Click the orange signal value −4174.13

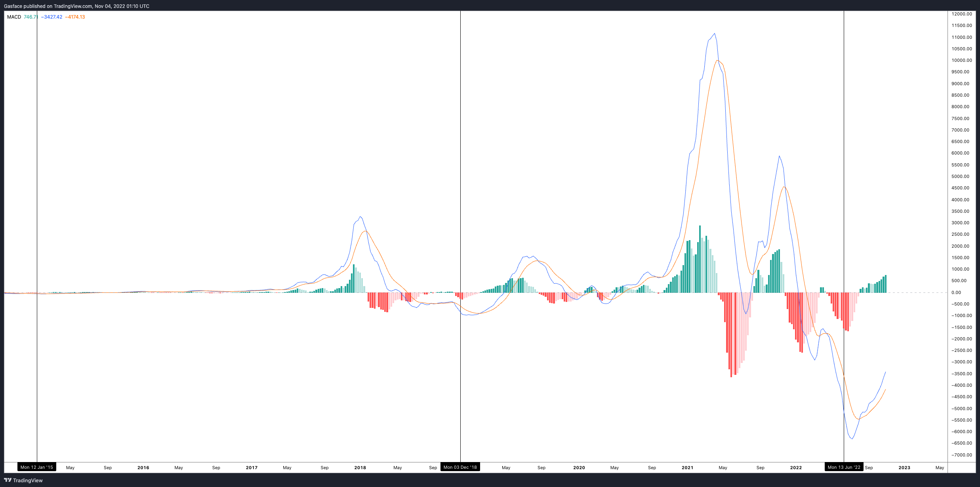(75, 17)
